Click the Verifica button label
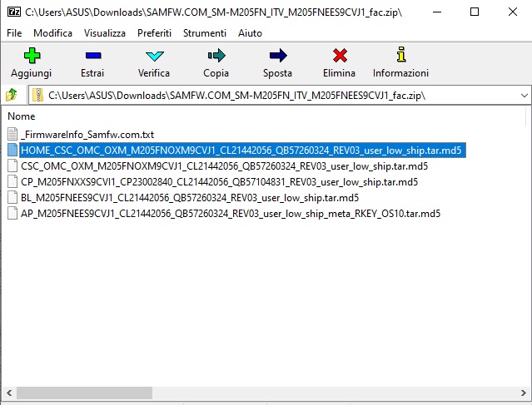The height and width of the screenshot is (405, 532). pos(154,73)
